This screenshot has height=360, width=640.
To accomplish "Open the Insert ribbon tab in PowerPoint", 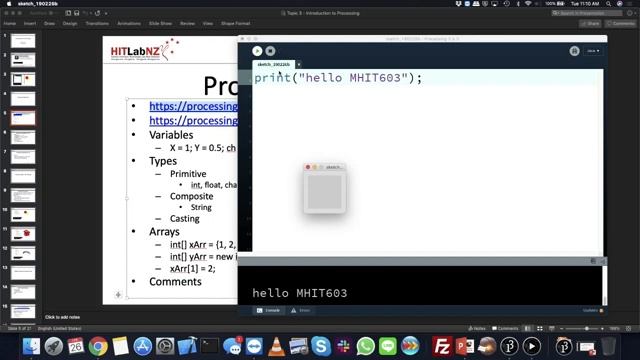I will pos(30,24).
